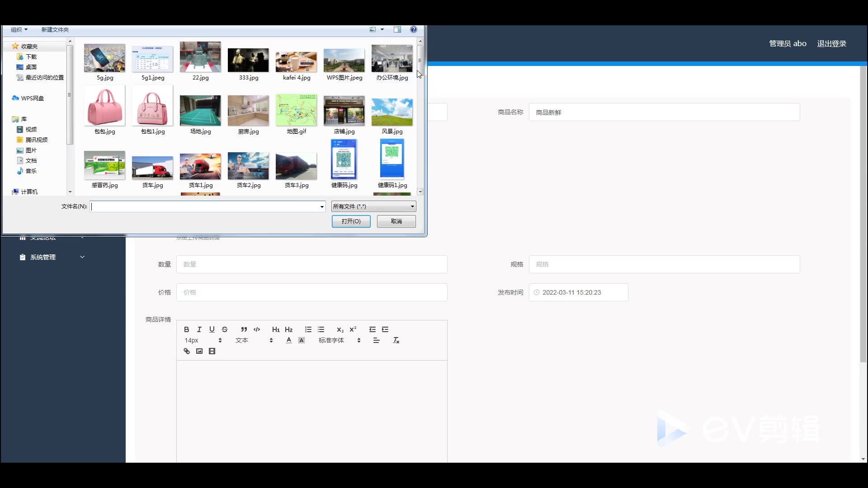Click 新建文件夹 in the file dialog
Screen dimensions: 868x488
pyautogui.click(x=55, y=29)
